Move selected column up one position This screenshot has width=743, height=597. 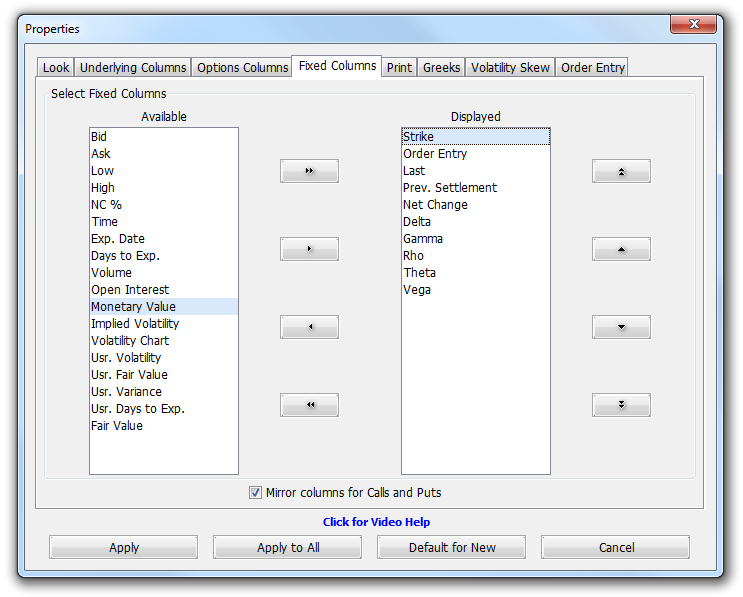[621, 249]
